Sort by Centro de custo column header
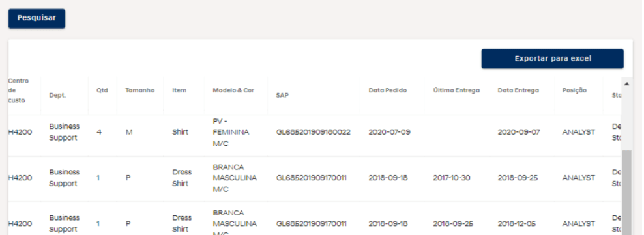 coord(18,90)
